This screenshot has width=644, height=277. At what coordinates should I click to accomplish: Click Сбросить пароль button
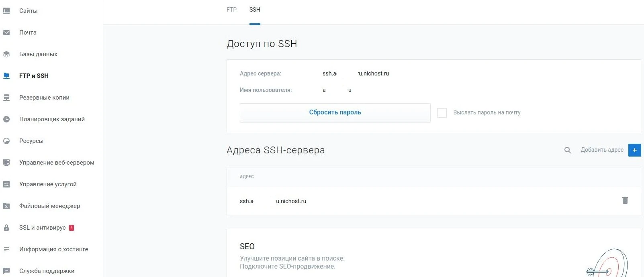click(335, 113)
